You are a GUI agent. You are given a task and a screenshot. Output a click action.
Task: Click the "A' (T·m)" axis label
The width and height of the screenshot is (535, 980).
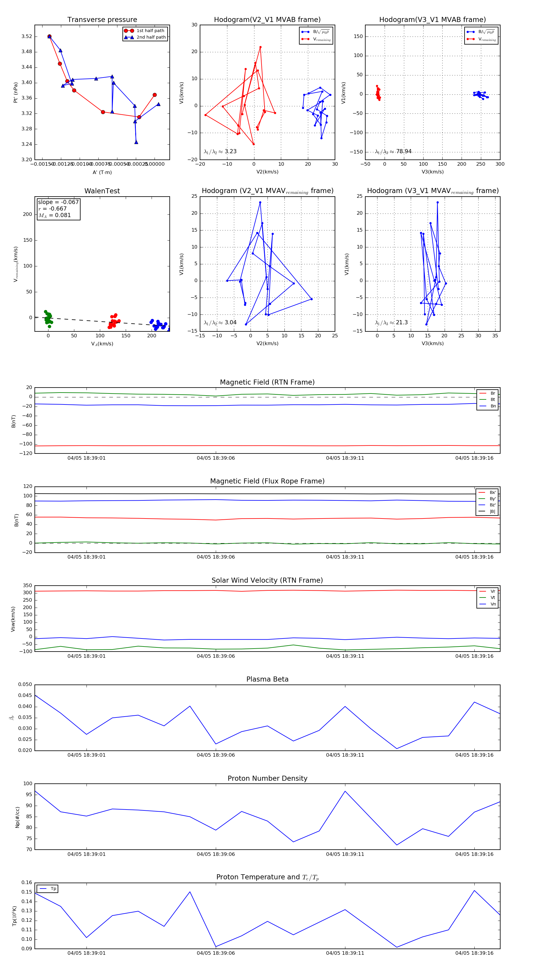(102, 172)
